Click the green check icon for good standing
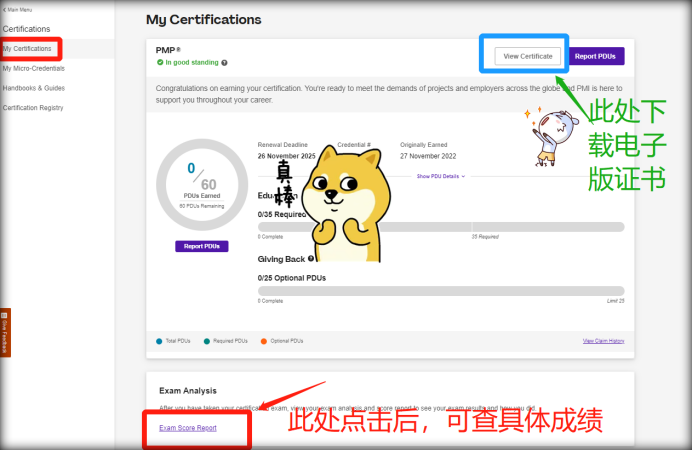 pos(160,62)
